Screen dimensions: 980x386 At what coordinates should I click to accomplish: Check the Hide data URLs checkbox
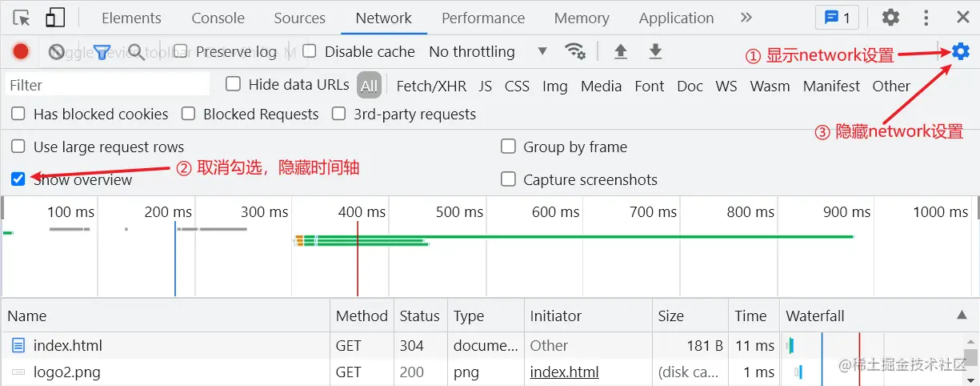click(233, 84)
